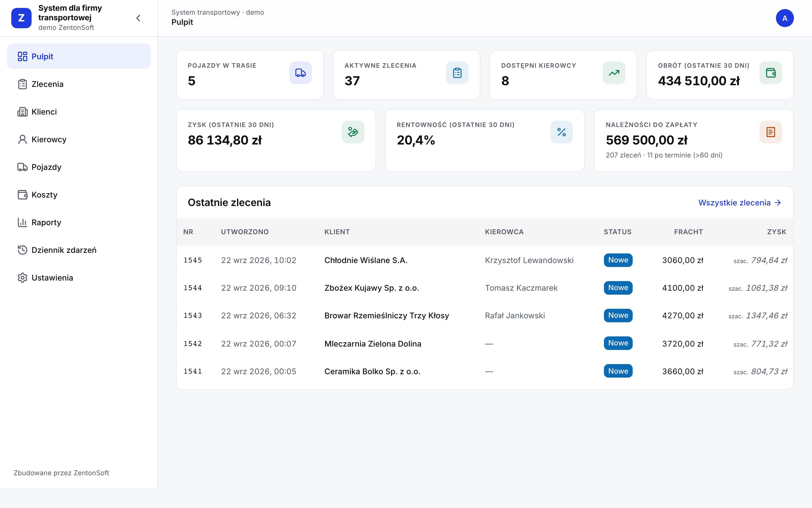This screenshot has height=508, width=812.
Task: Click freight value 3060,00 zł
Action: click(683, 260)
